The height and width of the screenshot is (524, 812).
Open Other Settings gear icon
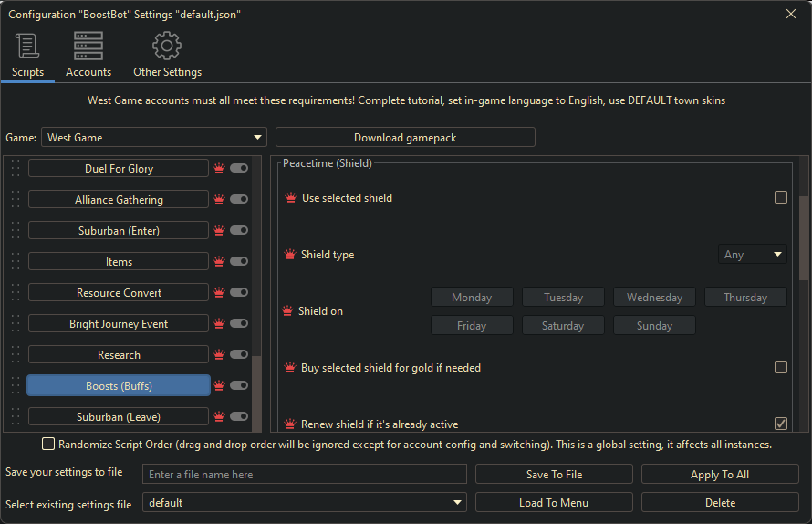tap(167, 46)
